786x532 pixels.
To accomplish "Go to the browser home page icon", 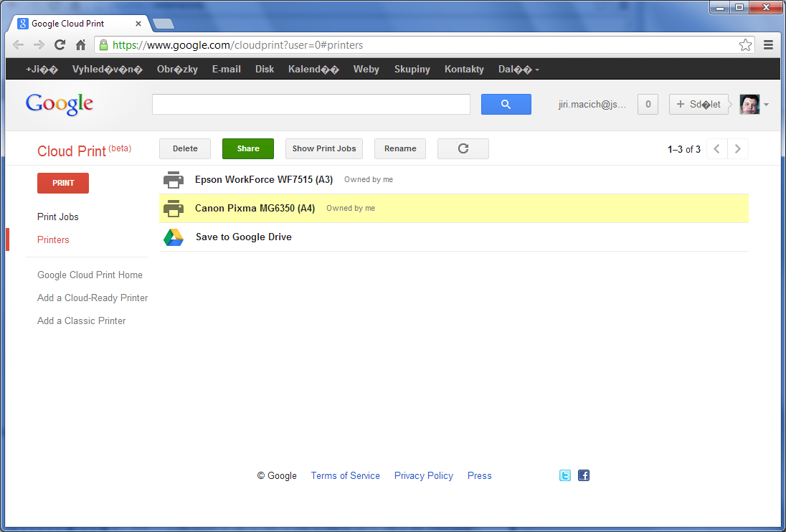I will tap(81, 45).
